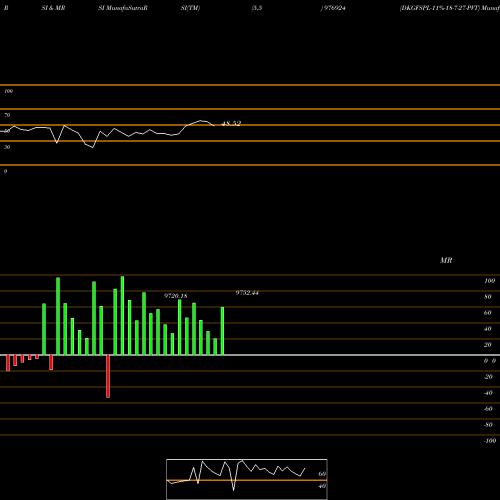Click the 80 label on the MR axis

[x=487, y=297]
